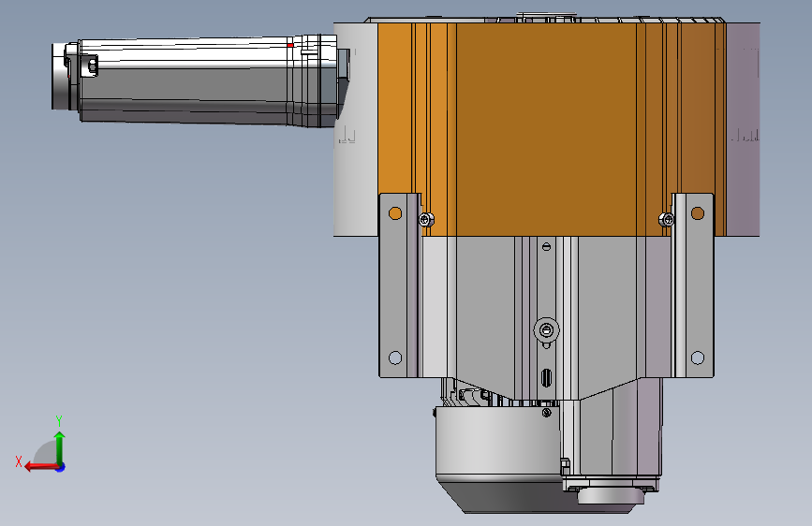Select the end cap of the horizontal cylinder

(x=59, y=76)
